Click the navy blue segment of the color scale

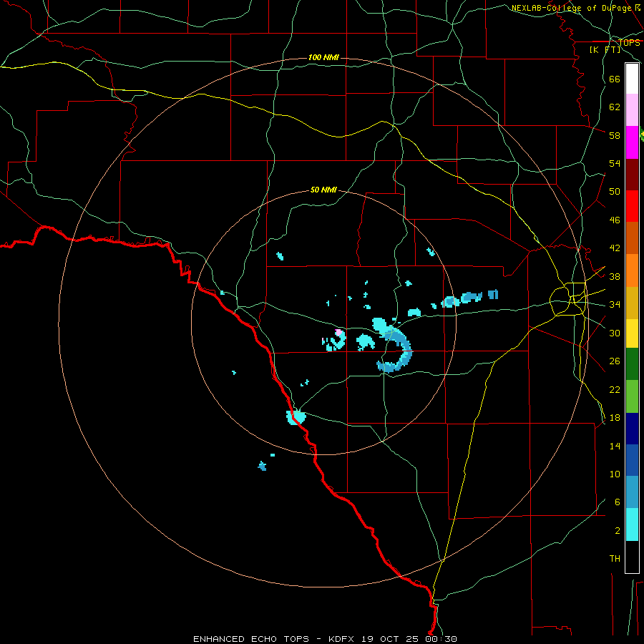click(632, 429)
